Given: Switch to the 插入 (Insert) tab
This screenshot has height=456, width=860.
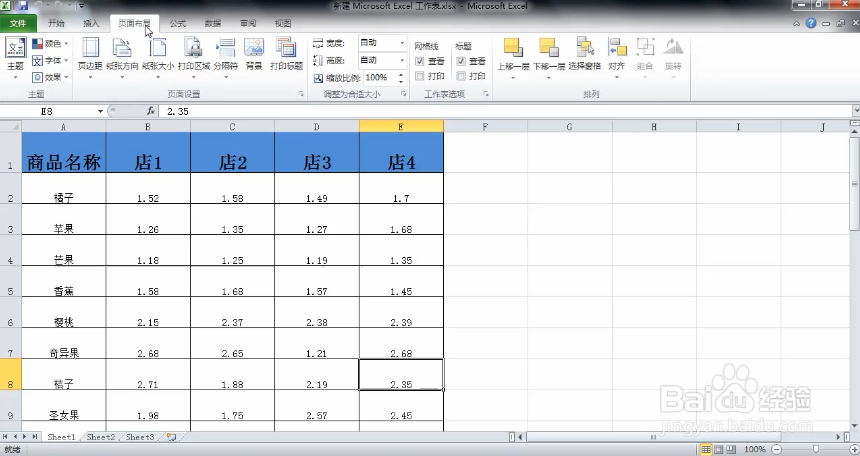Looking at the screenshot, I should point(91,23).
